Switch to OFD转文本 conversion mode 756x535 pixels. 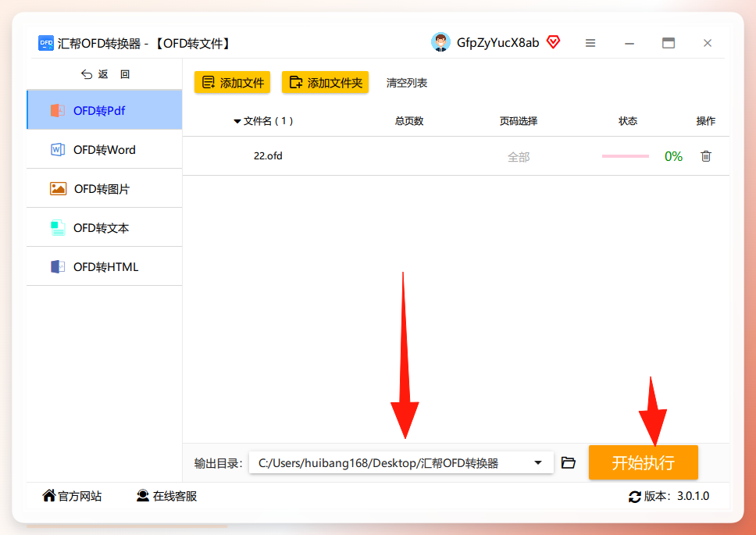pos(105,227)
